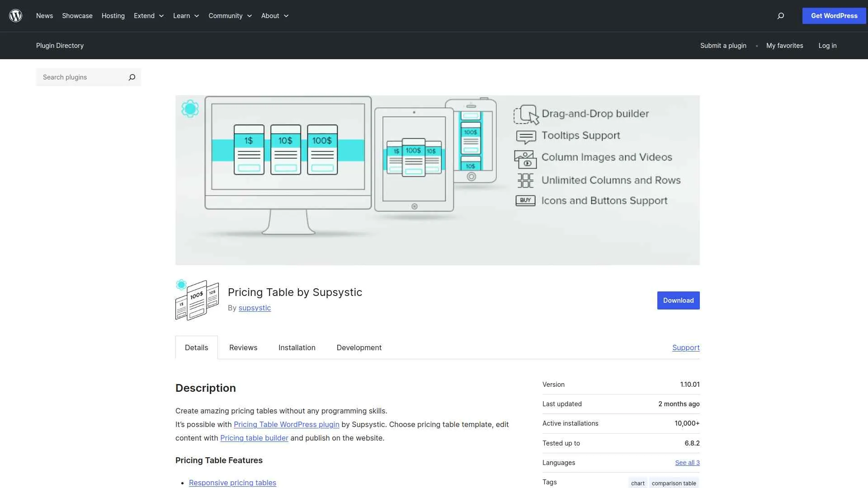This screenshot has width=868, height=488.
Task: Click the magnifier icon in the plugin search bar
Action: coord(132,77)
